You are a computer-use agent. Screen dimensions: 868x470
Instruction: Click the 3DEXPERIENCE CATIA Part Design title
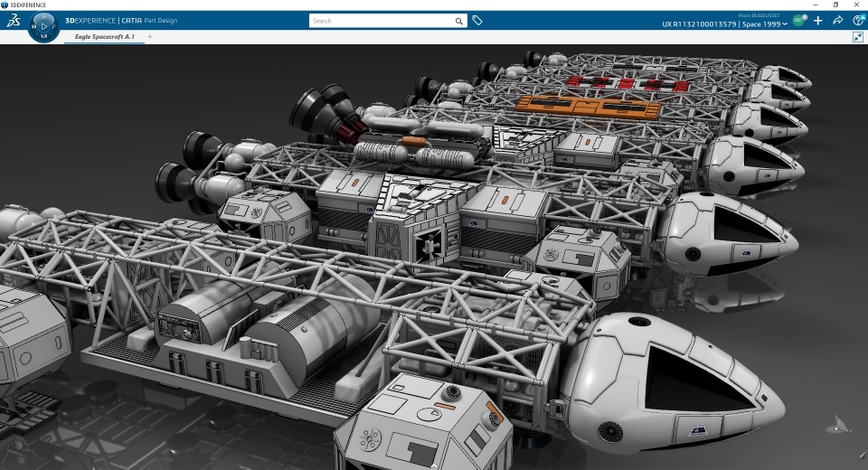tap(121, 21)
